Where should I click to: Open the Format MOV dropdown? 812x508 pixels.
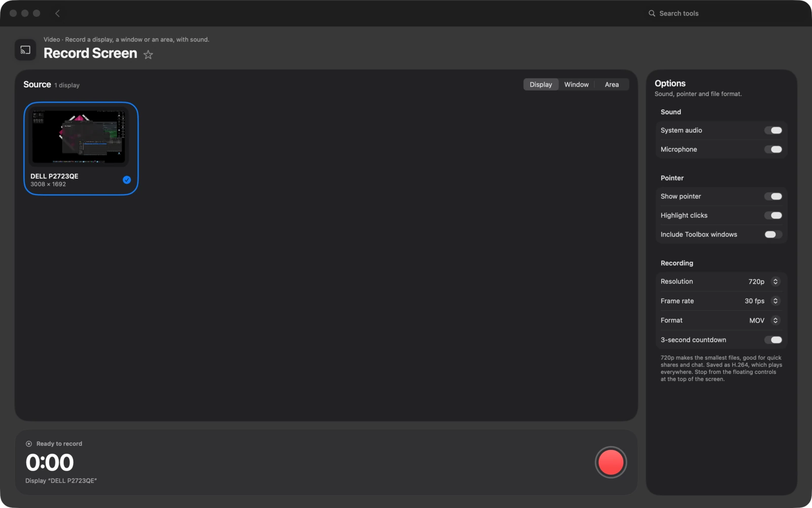click(764, 321)
